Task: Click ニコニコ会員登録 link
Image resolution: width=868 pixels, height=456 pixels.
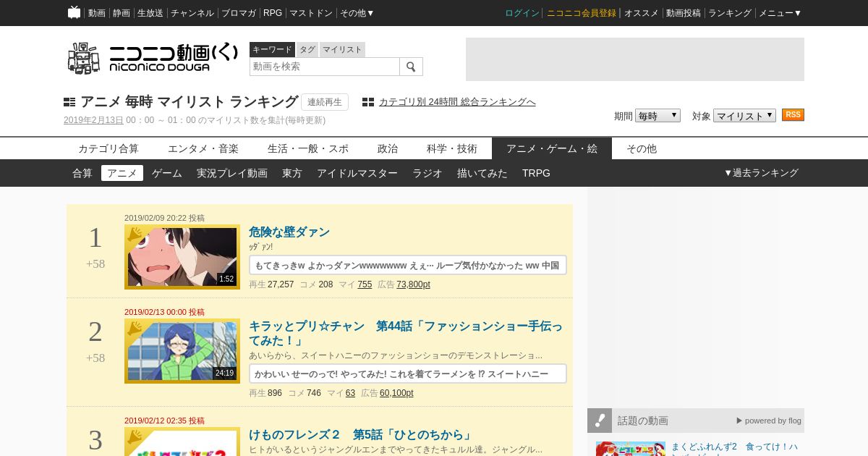Action: pos(582,13)
